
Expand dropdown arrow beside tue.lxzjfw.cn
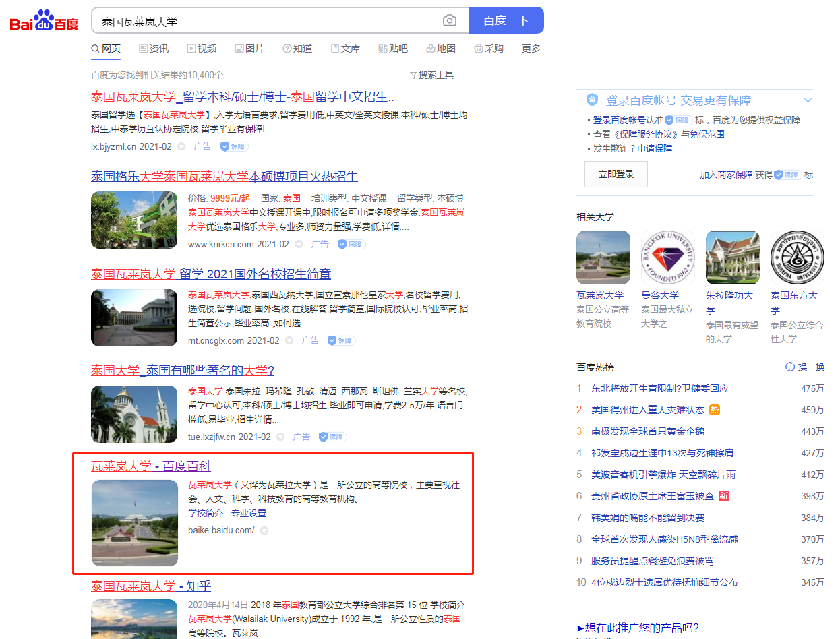coord(280,437)
